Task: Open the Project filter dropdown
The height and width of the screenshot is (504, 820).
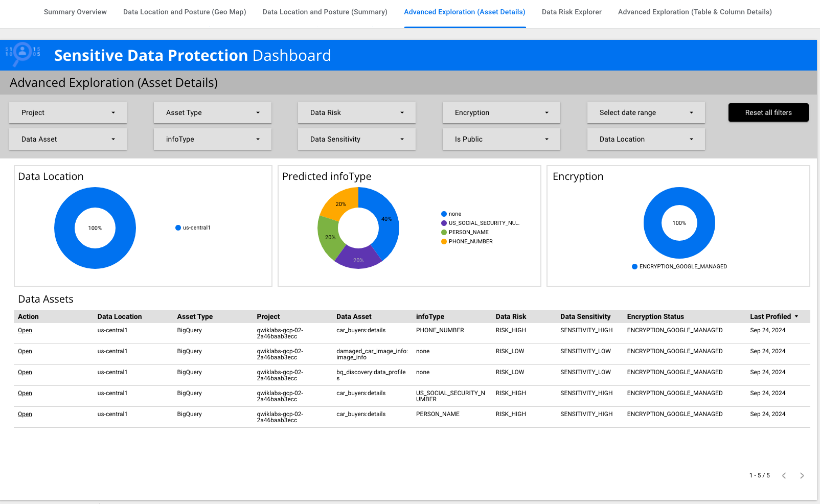Action: (68, 112)
